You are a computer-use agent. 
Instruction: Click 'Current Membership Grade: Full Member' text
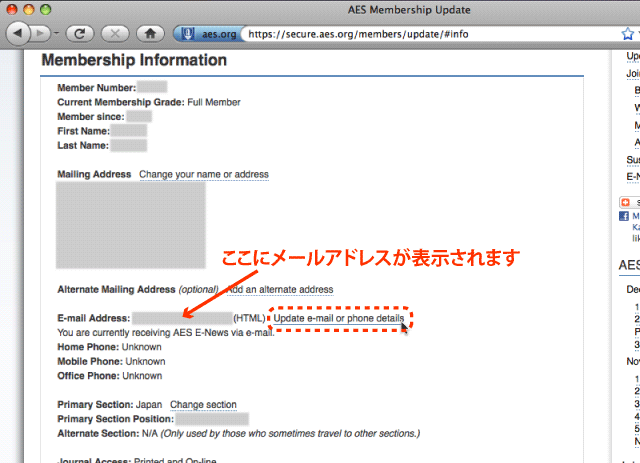[149, 102]
